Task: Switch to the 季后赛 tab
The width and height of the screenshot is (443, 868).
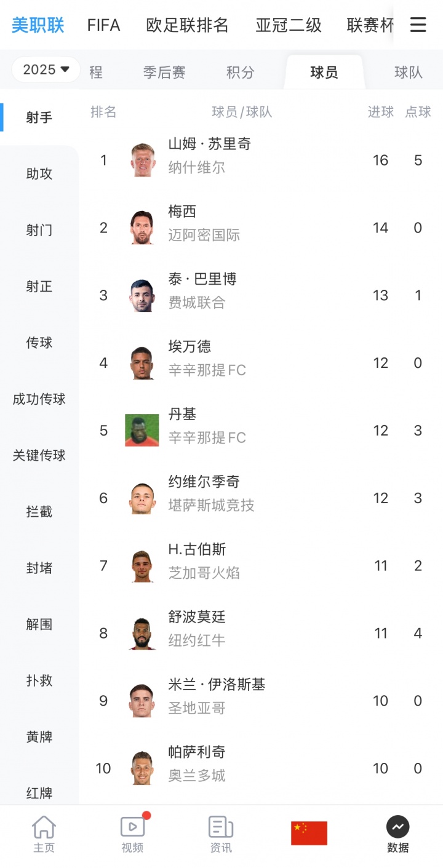Action: 164,73
